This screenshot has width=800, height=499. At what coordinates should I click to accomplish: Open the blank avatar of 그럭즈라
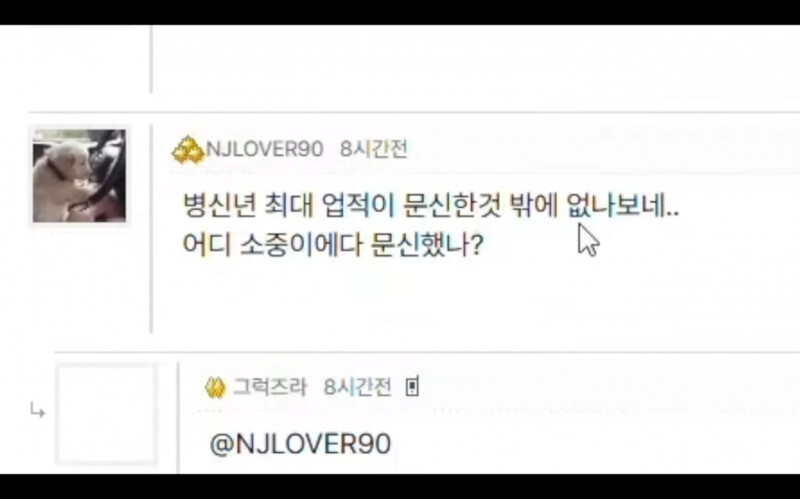tap(106, 414)
